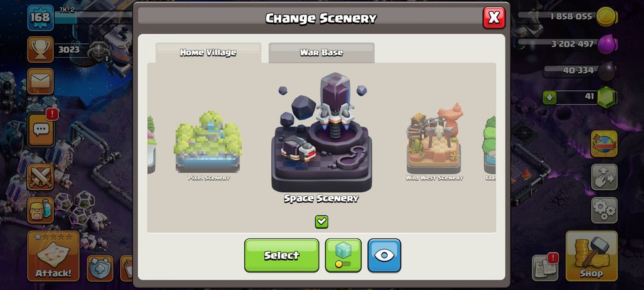The image size is (644, 290).
Task: Open the mail inbox icon
Action: coord(40,81)
